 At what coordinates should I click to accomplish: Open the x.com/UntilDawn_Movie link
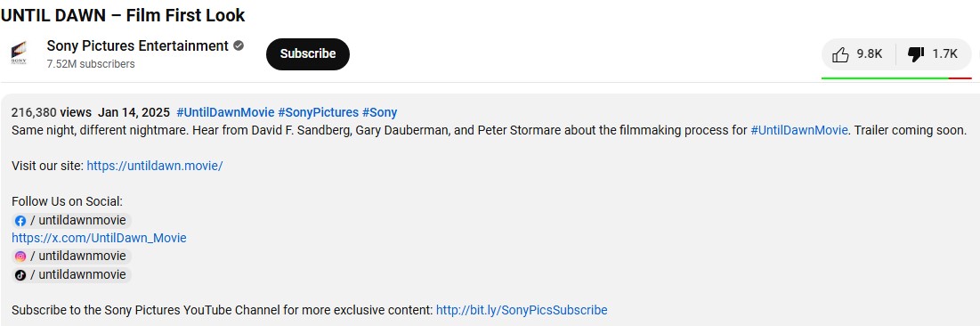pyautogui.click(x=99, y=238)
